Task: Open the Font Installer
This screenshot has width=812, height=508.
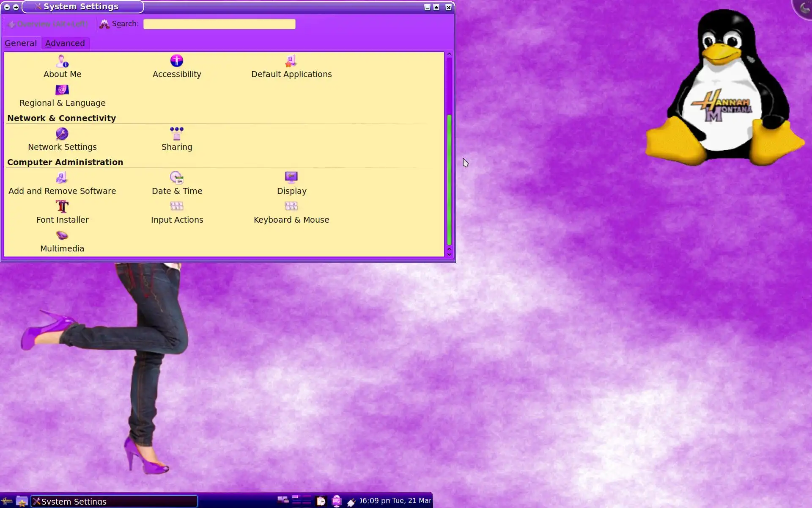Action: pyautogui.click(x=62, y=213)
